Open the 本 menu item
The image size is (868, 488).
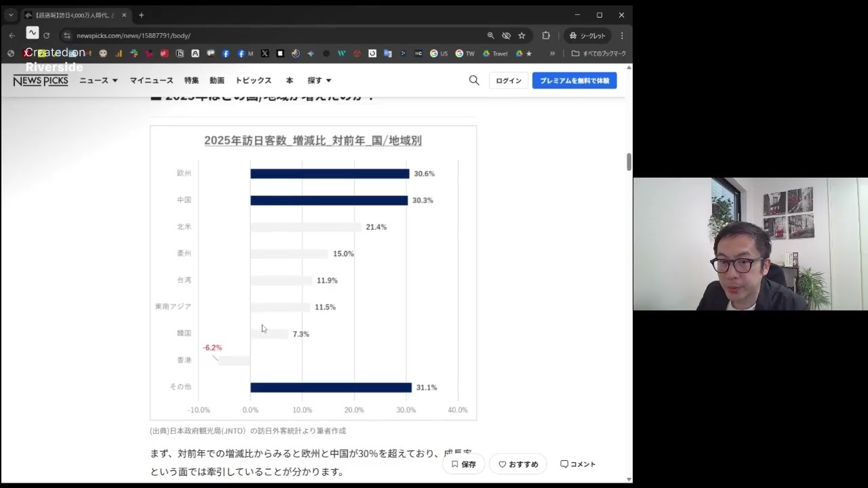pos(290,81)
